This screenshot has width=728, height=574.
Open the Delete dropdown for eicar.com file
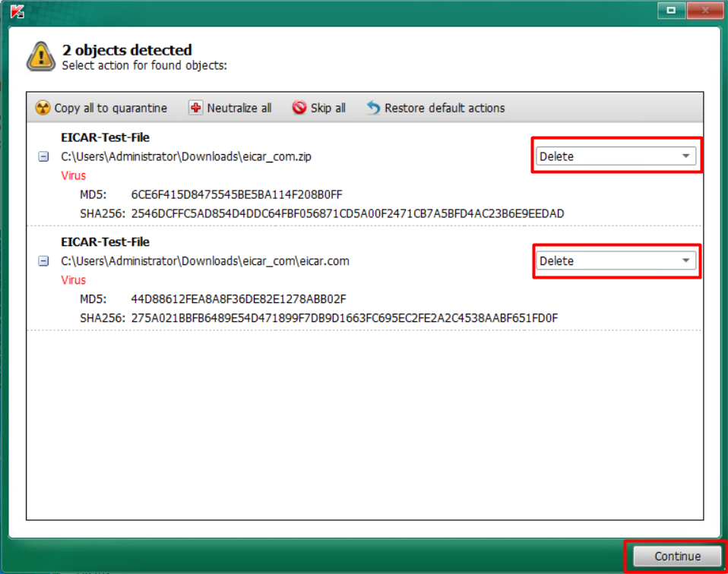(616, 260)
